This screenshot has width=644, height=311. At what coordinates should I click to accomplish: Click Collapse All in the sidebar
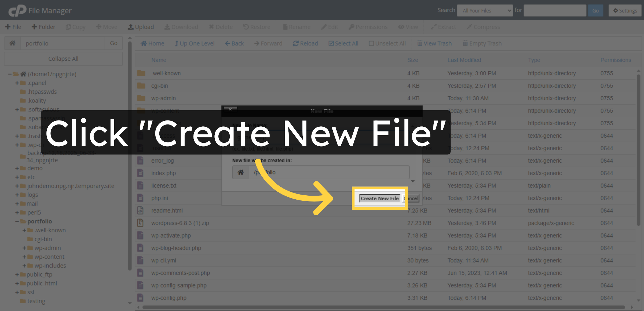pyautogui.click(x=63, y=58)
